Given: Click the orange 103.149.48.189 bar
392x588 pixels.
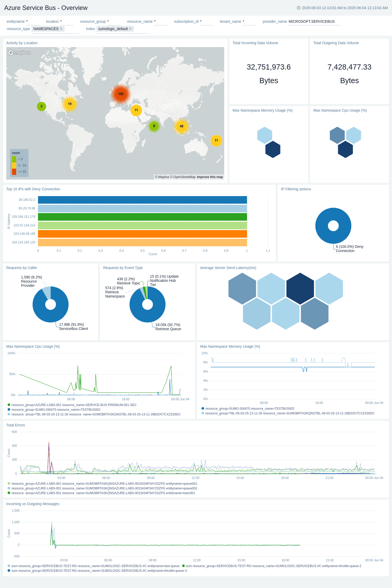Looking at the screenshot, I should click(x=142, y=234).
